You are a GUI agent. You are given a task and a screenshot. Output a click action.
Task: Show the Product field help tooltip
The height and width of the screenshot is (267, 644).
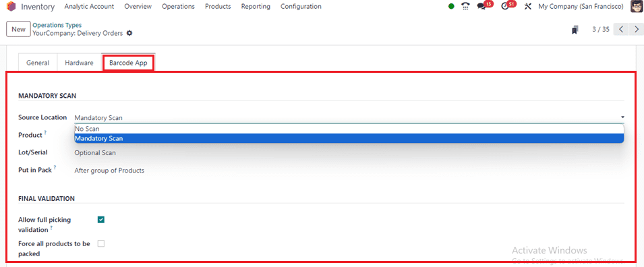coord(45,133)
